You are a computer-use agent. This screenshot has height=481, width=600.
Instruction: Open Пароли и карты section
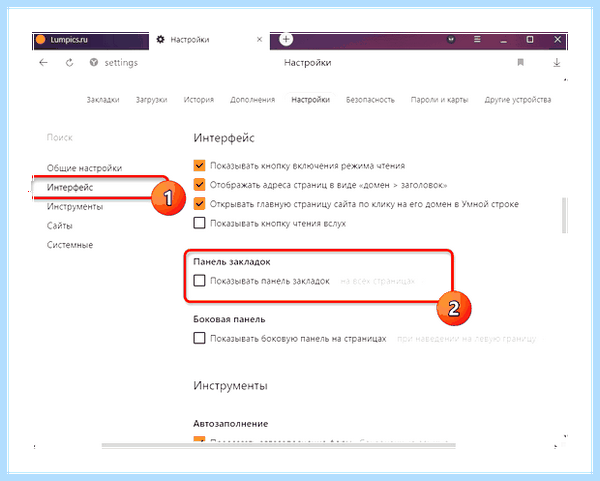click(x=439, y=100)
